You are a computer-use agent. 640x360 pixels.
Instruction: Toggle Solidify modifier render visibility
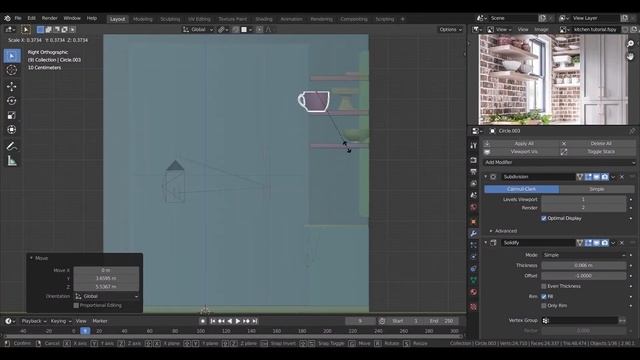(x=604, y=243)
